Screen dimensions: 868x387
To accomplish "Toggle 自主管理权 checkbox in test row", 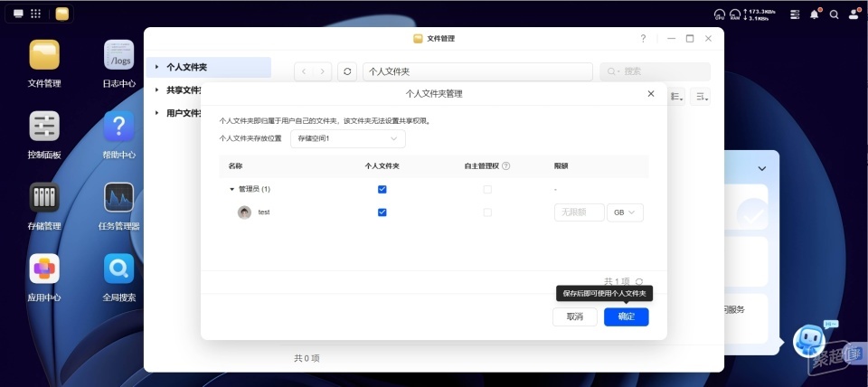I will (x=487, y=212).
